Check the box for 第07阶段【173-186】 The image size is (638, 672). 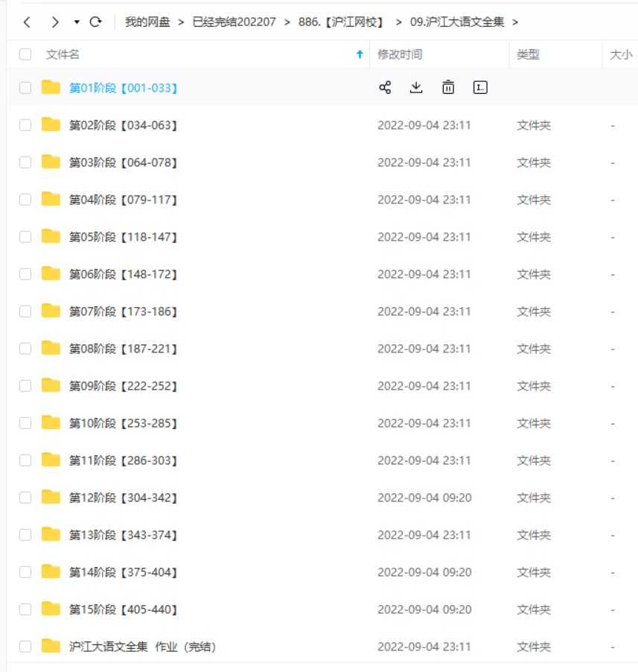point(25,311)
